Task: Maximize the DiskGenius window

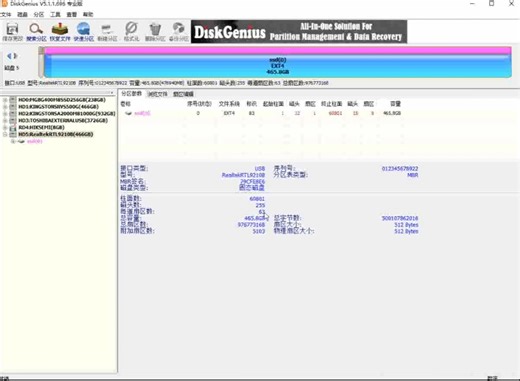Action: coord(491,4)
